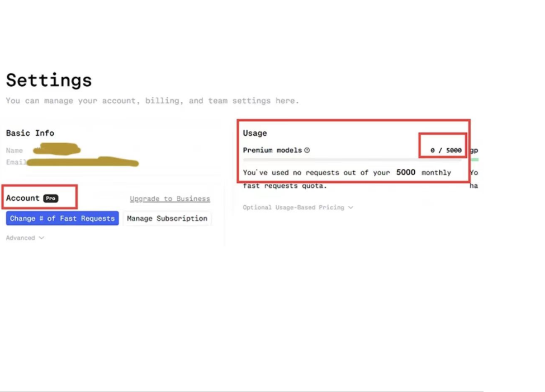Click the Premium models help icon

[x=307, y=150]
